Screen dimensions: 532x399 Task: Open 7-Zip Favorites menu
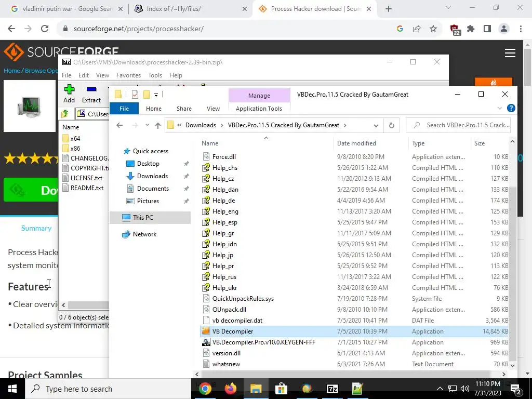click(x=128, y=75)
